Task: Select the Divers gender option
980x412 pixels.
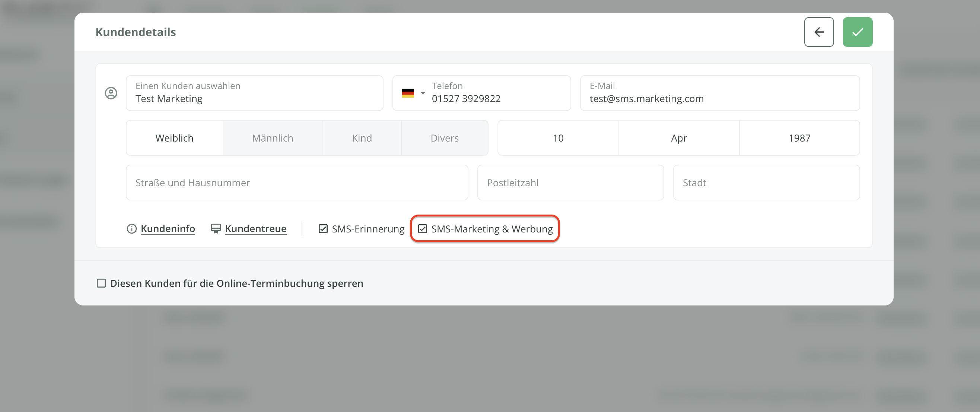Action: (444, 138)
